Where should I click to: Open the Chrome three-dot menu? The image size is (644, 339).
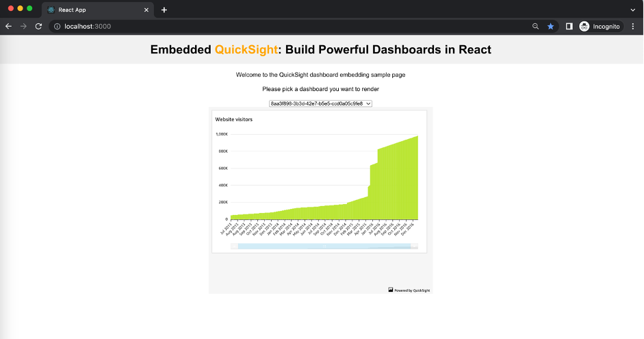[x=633, y=26]
